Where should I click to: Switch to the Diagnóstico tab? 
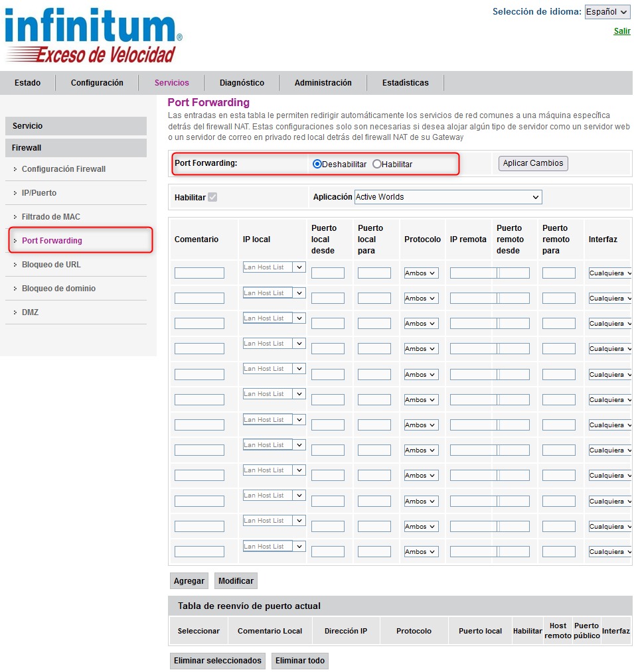pos(241,83)
